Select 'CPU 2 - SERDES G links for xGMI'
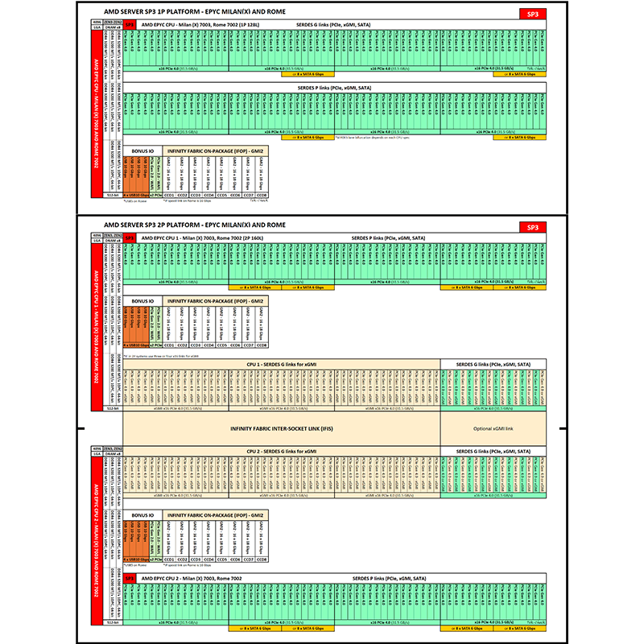This screenshot has height=644, width=644. point(281,451)
